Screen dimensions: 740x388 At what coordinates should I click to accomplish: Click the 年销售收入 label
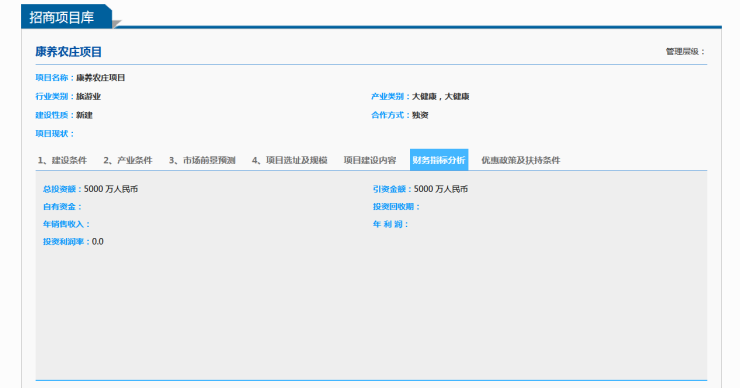[x=67, y=224]
